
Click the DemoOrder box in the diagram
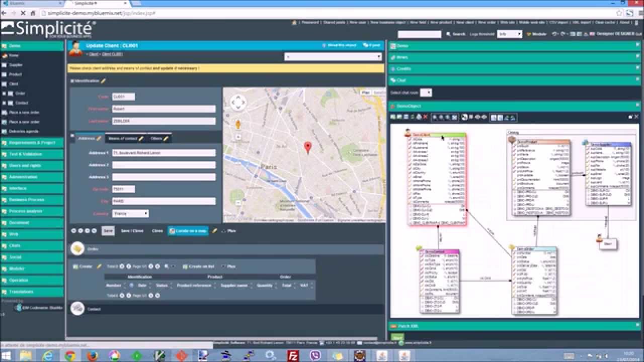[x=534, y=281]
